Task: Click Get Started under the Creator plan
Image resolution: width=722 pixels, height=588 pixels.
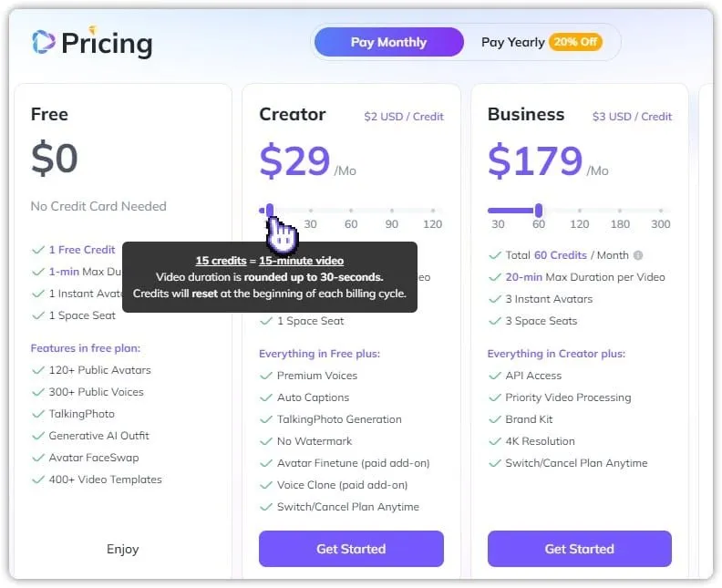Action: click(351, 549)
